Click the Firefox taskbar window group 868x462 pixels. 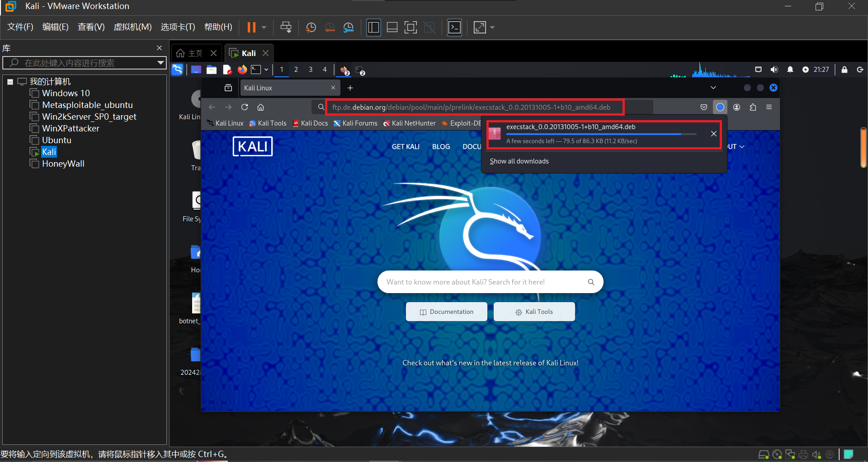(x=344, y=70)
